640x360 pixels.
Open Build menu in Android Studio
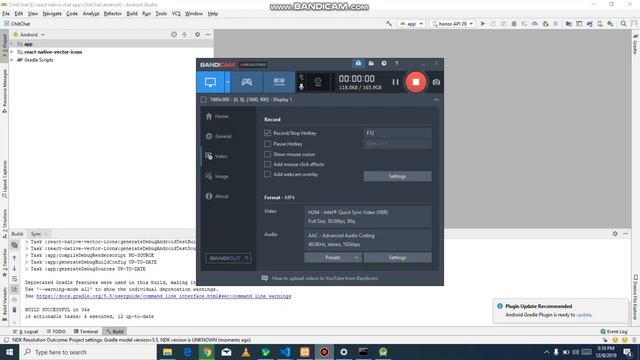click(132, 13)
